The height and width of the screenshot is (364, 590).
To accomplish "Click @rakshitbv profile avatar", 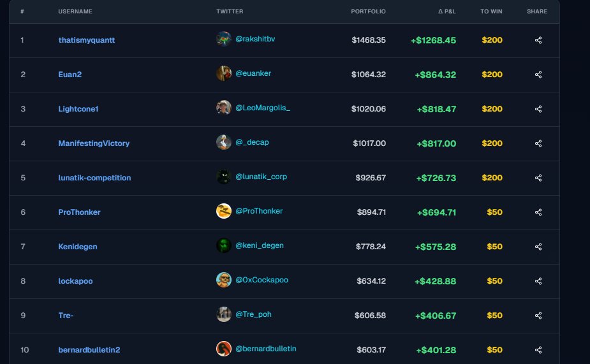I will pos(223,39).
